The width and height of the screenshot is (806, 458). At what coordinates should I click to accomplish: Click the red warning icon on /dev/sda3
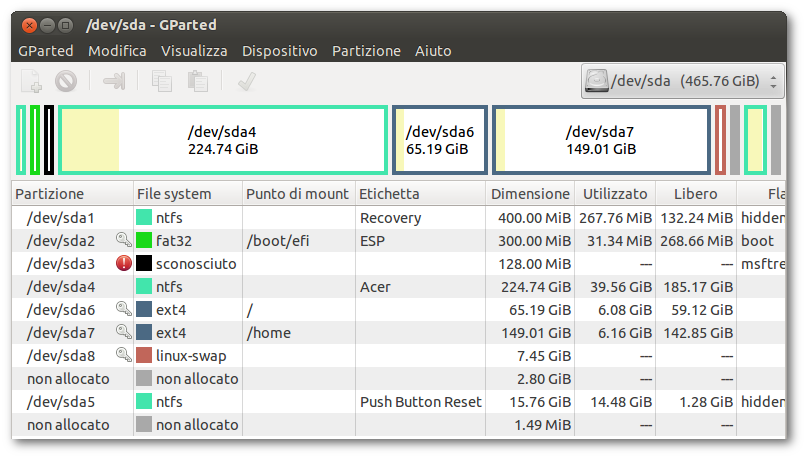(x=123, y=263)
